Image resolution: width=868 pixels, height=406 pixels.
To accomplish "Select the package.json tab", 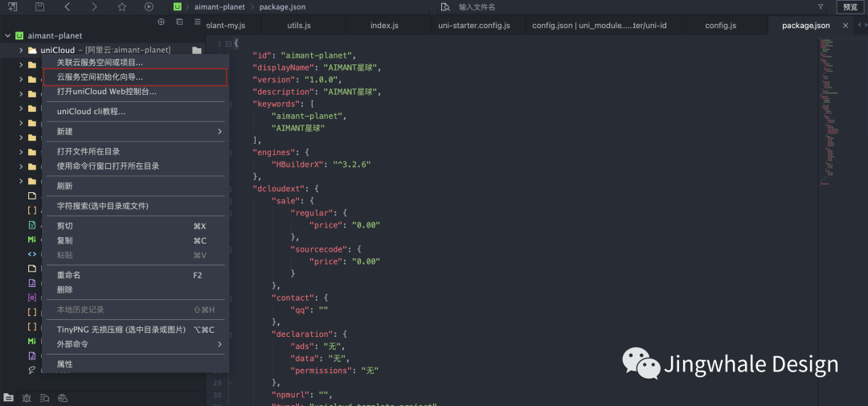I will click(x=805, y=26).
